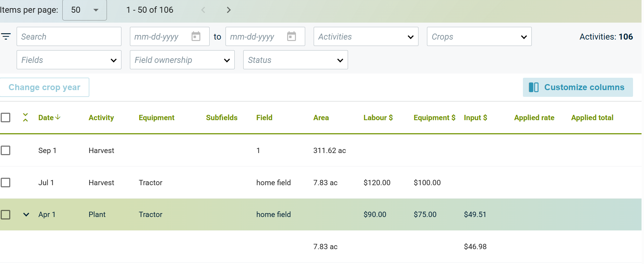Change items per page from 50
Image resolution: width=644 pixels, height=264 pixels.
(84, 10)
